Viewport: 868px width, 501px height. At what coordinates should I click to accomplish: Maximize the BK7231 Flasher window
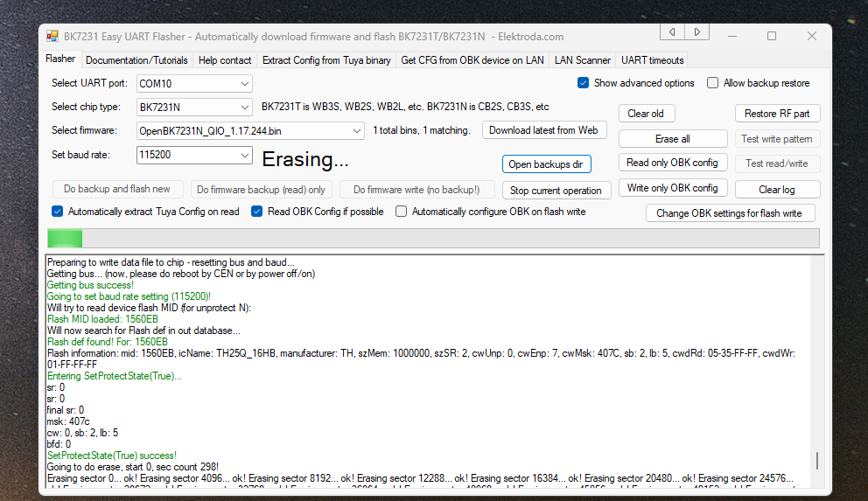(x=772, y=36)
